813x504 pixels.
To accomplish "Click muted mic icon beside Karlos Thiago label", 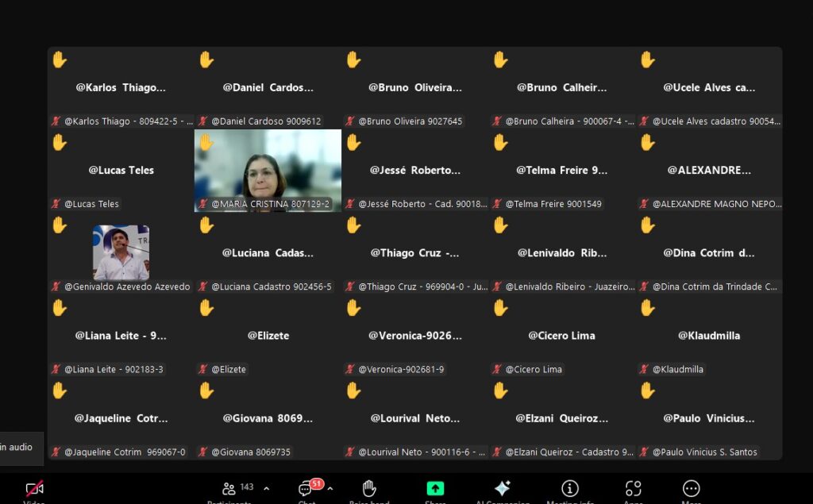I will (56, 121).
